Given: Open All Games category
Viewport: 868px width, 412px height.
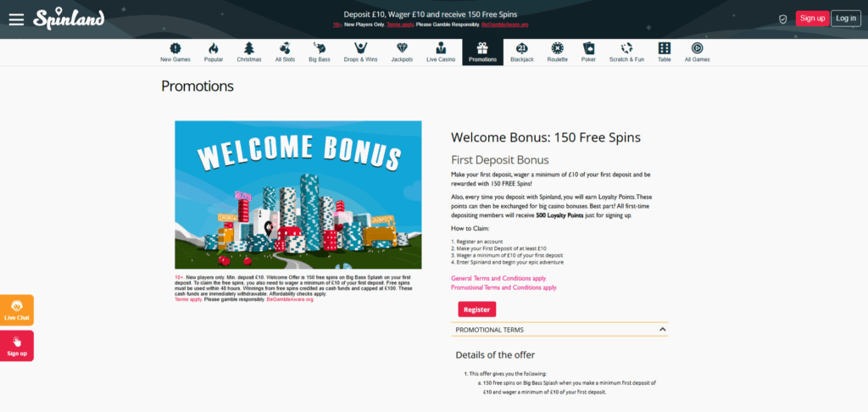Looking at the screenshot, I should point(697,52).
